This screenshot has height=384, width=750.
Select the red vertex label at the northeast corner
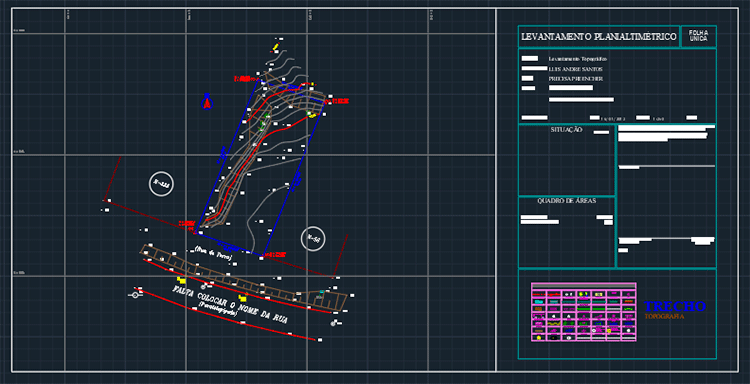coord(338,101)
